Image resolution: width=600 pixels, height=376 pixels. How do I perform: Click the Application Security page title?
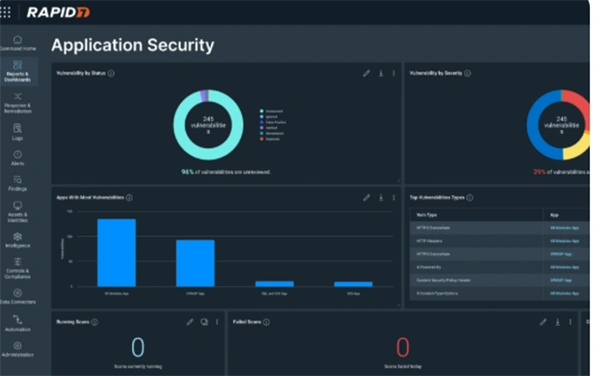132,45
